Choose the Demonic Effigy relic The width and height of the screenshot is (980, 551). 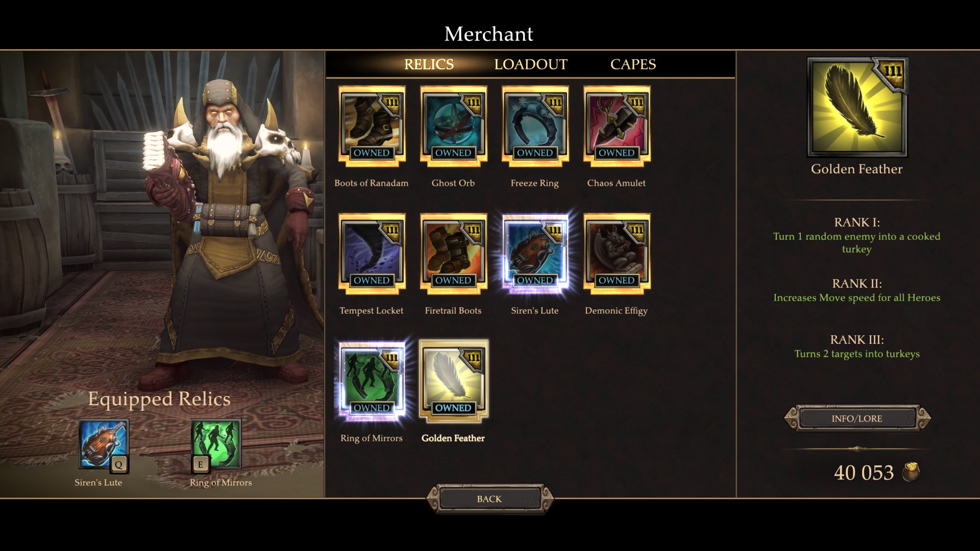point(617,254)
